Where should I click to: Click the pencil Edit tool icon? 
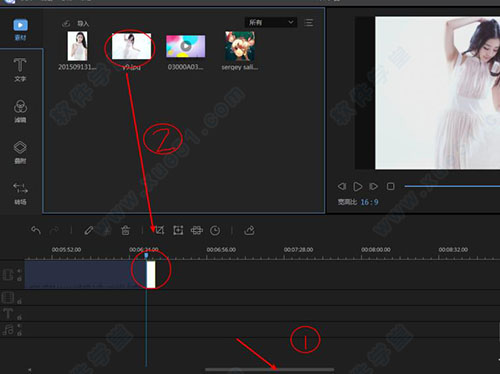tap(89, 230)
